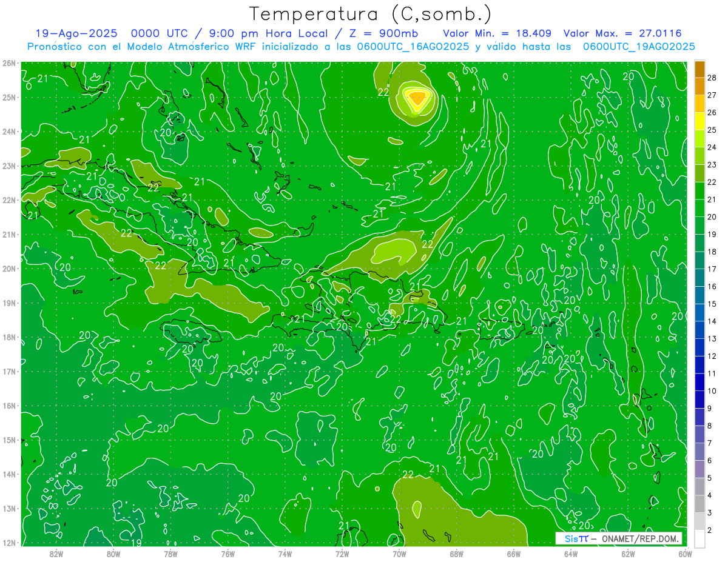
Task: Click the "70W" longitude axis label
Action: [x=399, y=554]
